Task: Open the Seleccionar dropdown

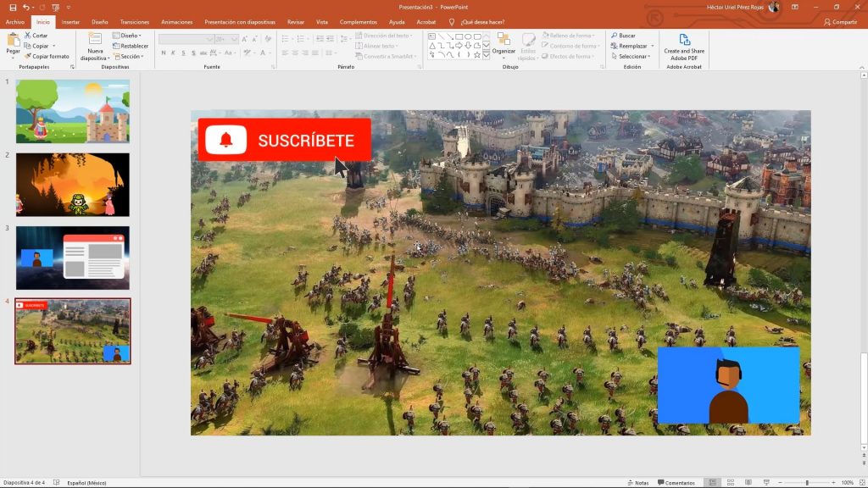Action: tap(632, 56)
